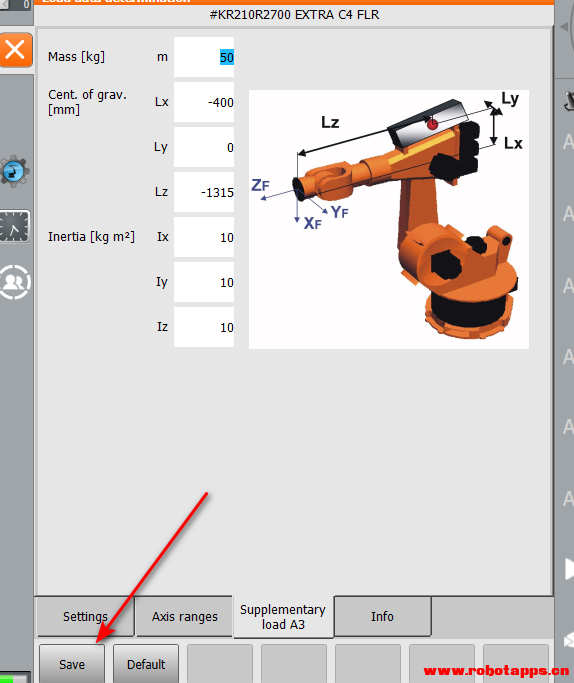Switch to the Axis ranges tab
The image size is (574, 683).
[184, 616]
